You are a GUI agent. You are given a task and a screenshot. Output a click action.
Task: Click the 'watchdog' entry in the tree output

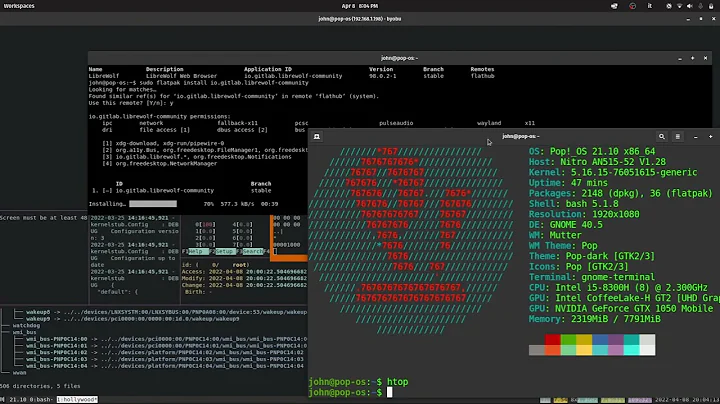[x=26, y=325]
